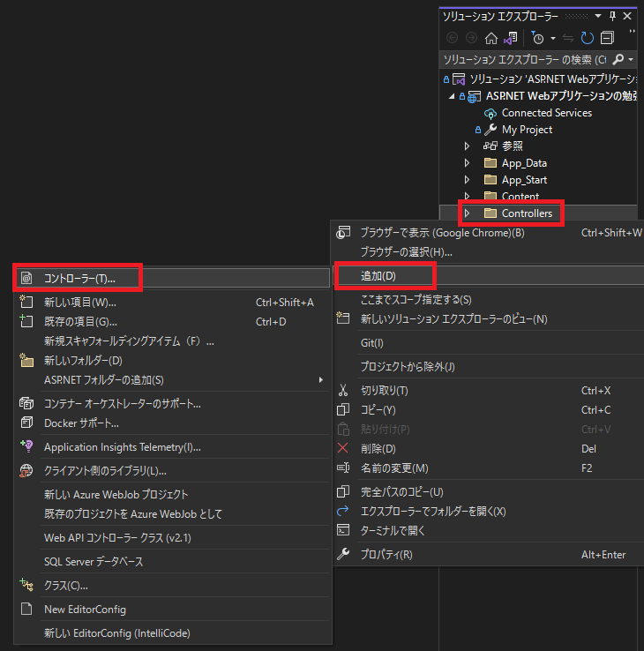
Task: Choose 名前の変更(M)
Action: (x=488, y=468)
